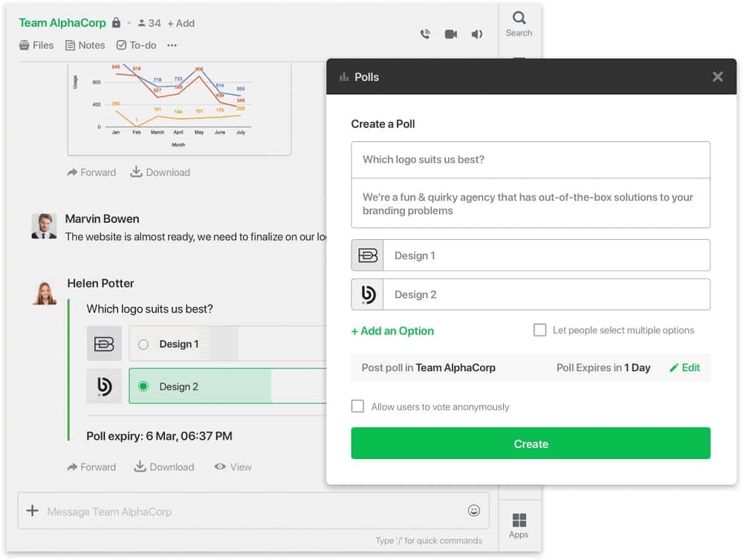Image resolution: width=743 pixels, height=560 pixels.
Task: Expand poll options with Add an Option
Action: tap(392, 331)
